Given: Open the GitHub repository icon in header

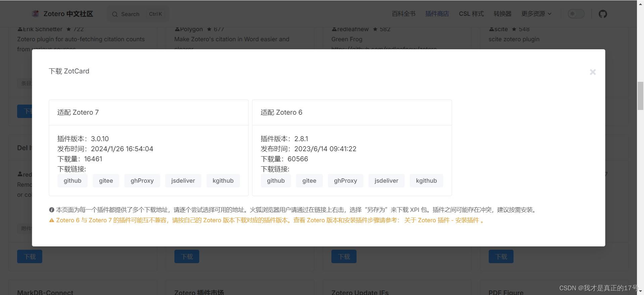Looking at the screenshot, I should click(603, 14).
